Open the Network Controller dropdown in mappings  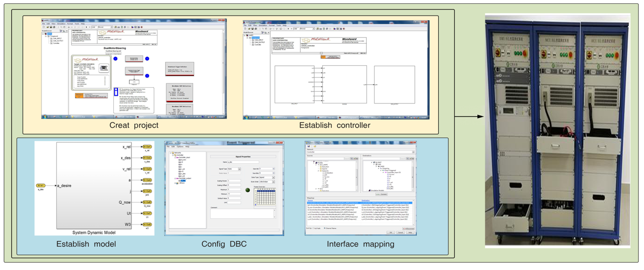[413, 152]
